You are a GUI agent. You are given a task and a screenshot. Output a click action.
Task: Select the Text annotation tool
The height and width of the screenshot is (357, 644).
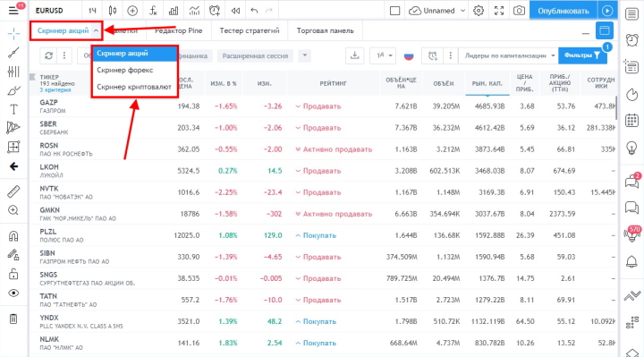[x=13, y=109]
